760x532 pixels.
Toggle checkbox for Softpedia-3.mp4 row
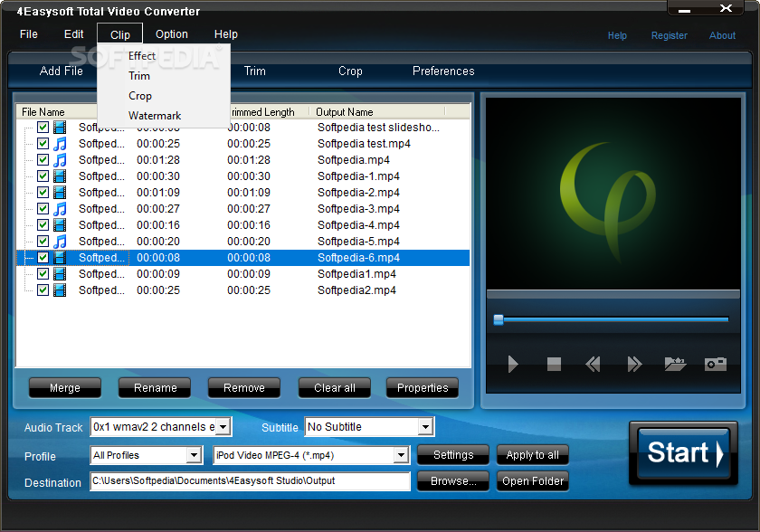(43, 209)
